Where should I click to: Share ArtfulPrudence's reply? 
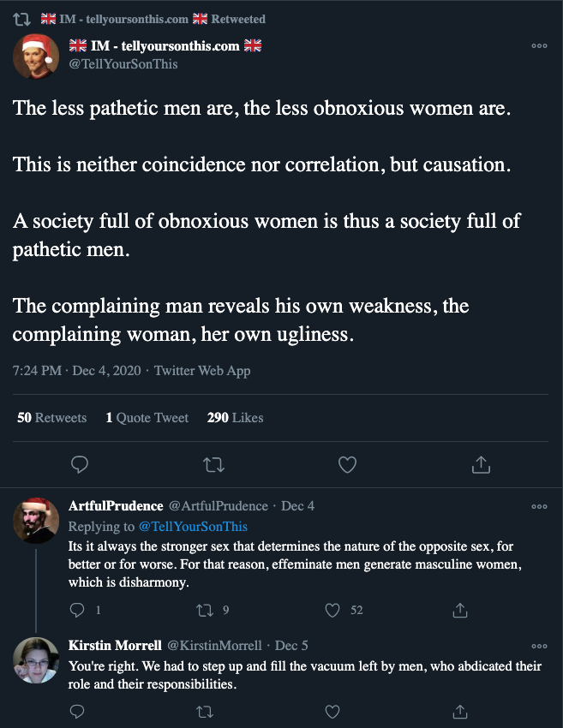click(x=460, y=610)
